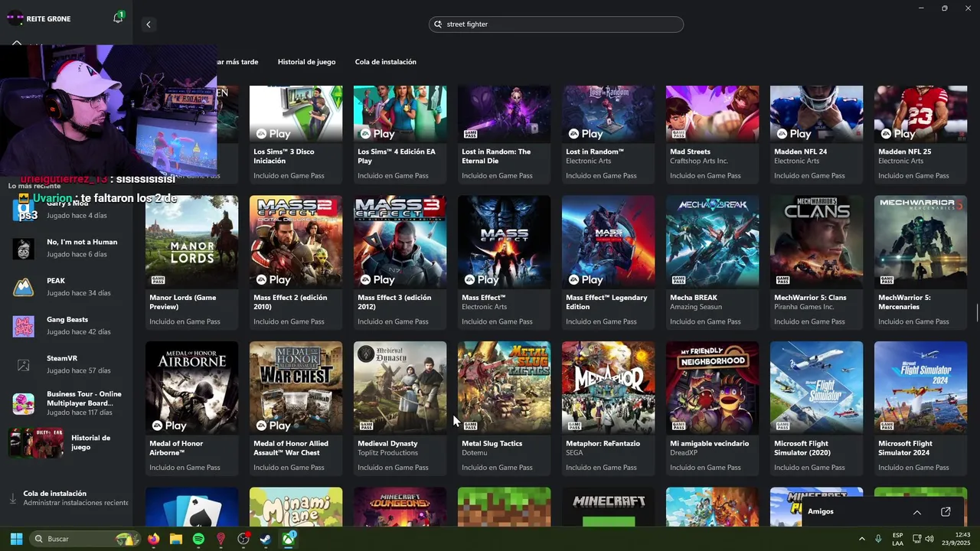Open Lost in Random: The Eternal Die
Screen dimensions: 980x551
[504, 135]
